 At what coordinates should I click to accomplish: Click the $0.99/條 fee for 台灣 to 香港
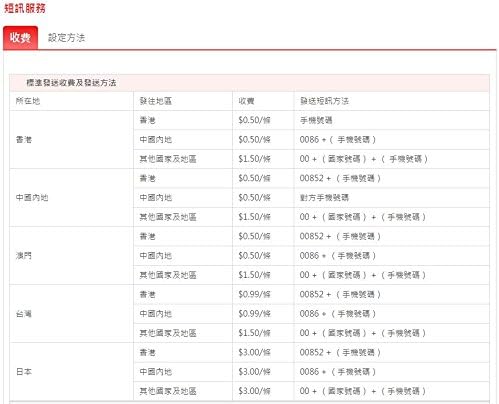click(254, 294)
